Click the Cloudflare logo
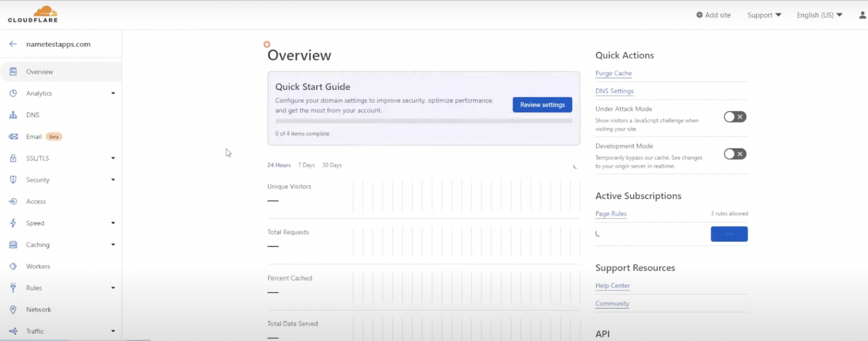The height and width of the screenshot is (341, 868). click(x=33, y=14)
